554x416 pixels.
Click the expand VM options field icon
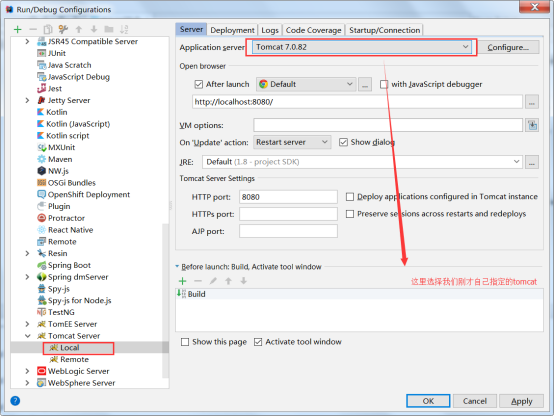pyautogui.click(x=532, y=125)
